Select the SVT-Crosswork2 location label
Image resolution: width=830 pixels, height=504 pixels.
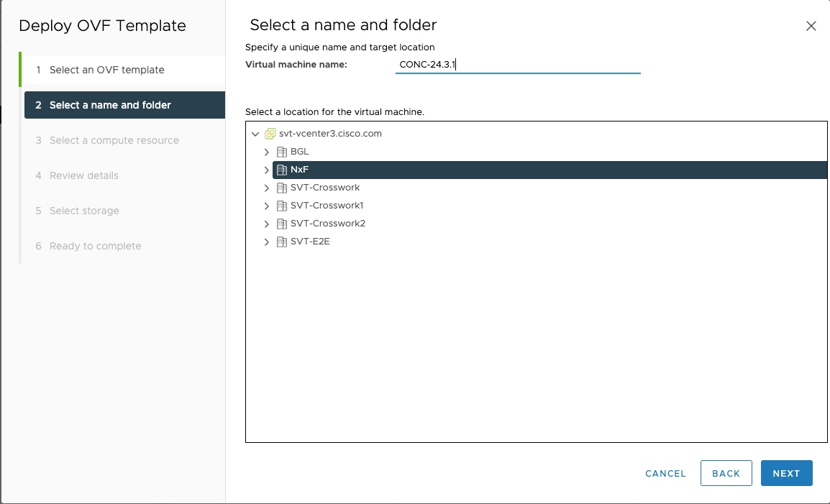[328, 224]
